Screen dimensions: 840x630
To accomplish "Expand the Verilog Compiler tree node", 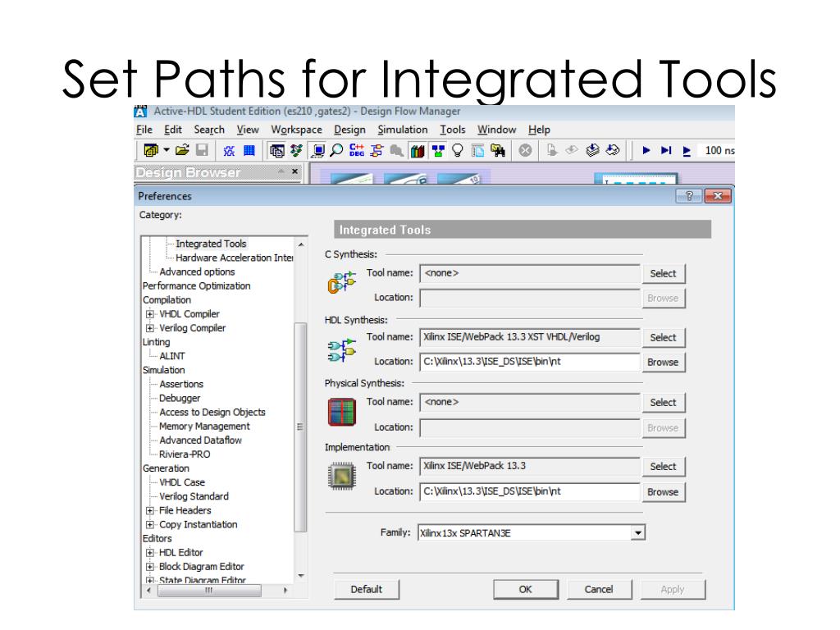I will click(x=150, y=328).
